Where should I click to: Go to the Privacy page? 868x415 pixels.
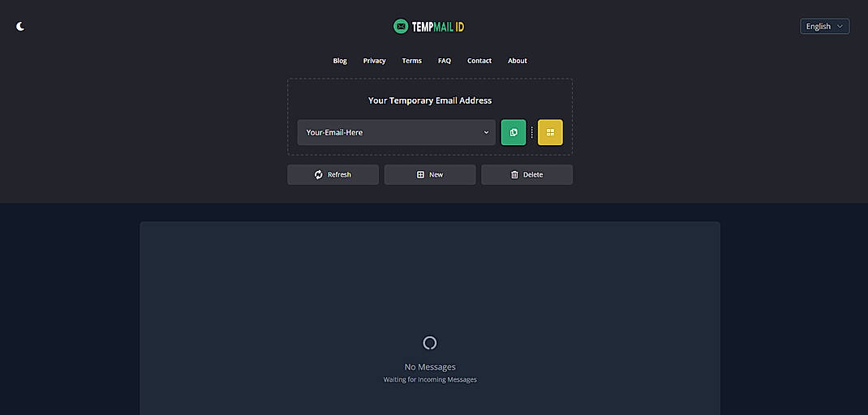click(374, 61)
